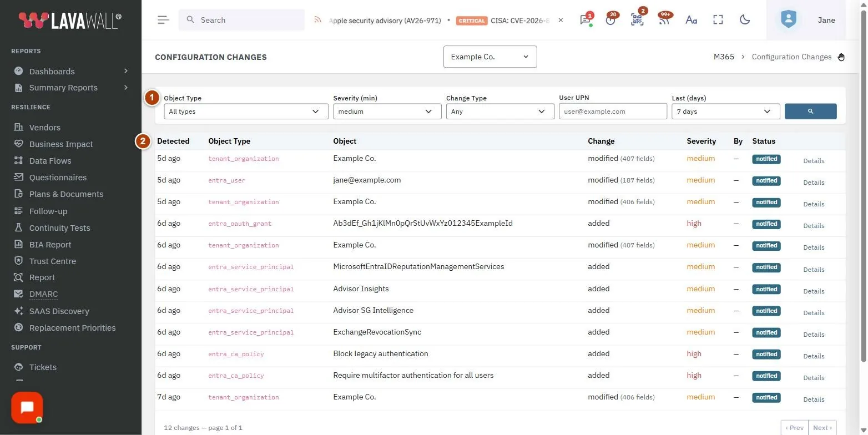Open Details for jane@example.com row
The image size is (868, 435).
[x=814, y=183]
